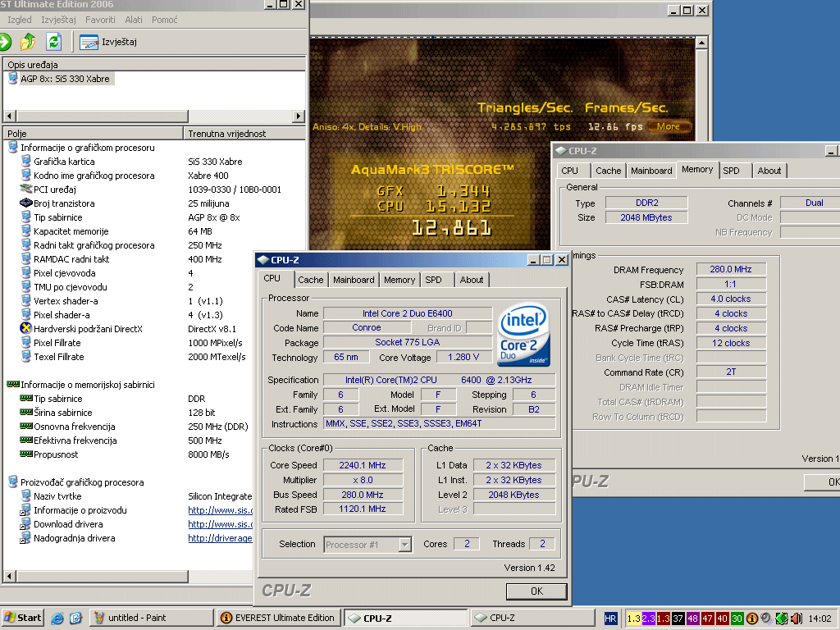This screenshot has width=840, height=630.
Task: Click the yellow 1.3 sensor tray icon
Action: [x=634, y=619]
